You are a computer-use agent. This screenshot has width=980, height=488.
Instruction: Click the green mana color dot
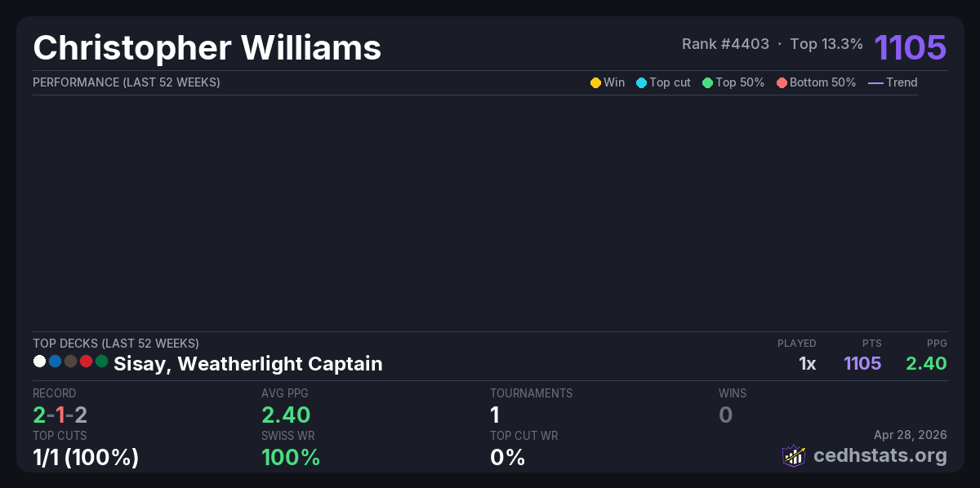101,361
